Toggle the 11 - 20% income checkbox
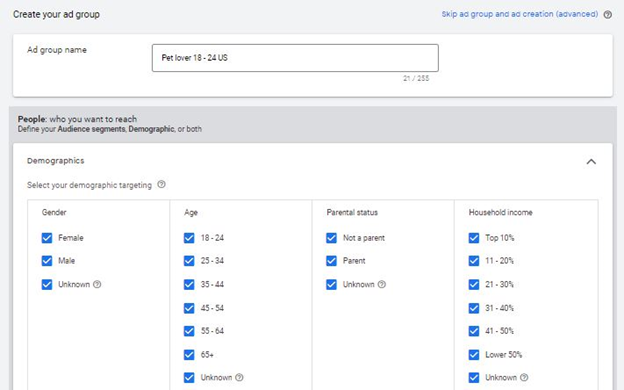Viewport: 624px width, 390px height. (x=474, y=261)
